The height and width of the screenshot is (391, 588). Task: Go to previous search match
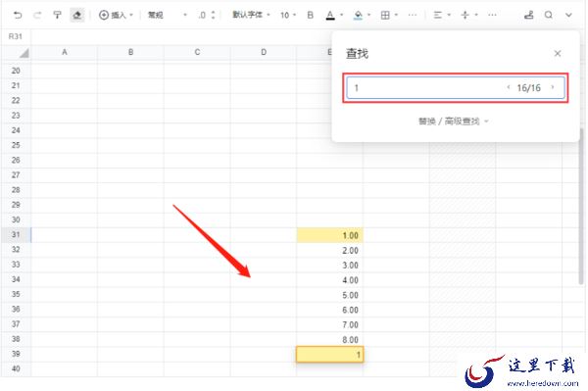(x=509, y=87)
